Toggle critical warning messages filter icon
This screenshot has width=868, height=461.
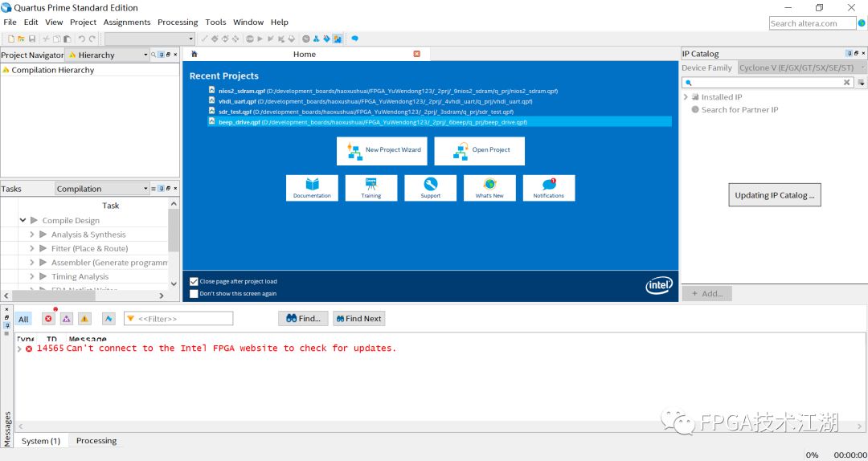coord(67,319)
